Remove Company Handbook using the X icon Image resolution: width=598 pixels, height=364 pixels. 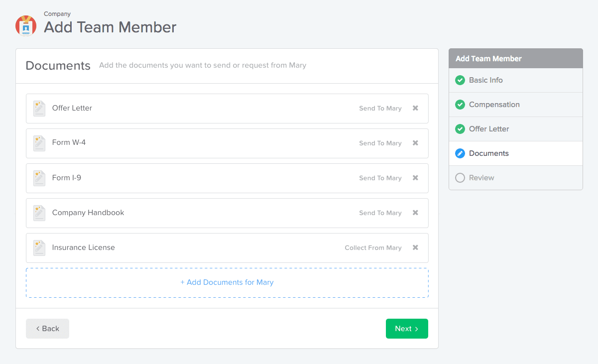[x=415, y=213]
